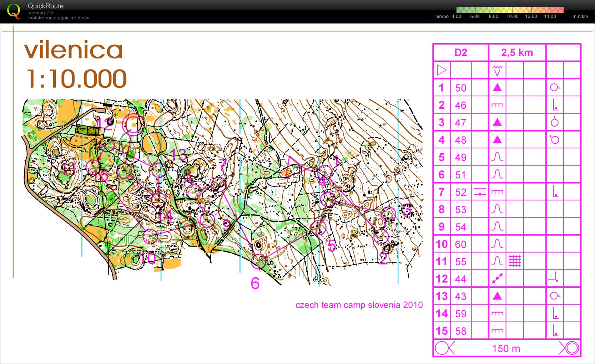Screen dimensions: 595x364
Task: Click control code 55 in row 11
Action: pyautogui.click(x=461, y=262)
